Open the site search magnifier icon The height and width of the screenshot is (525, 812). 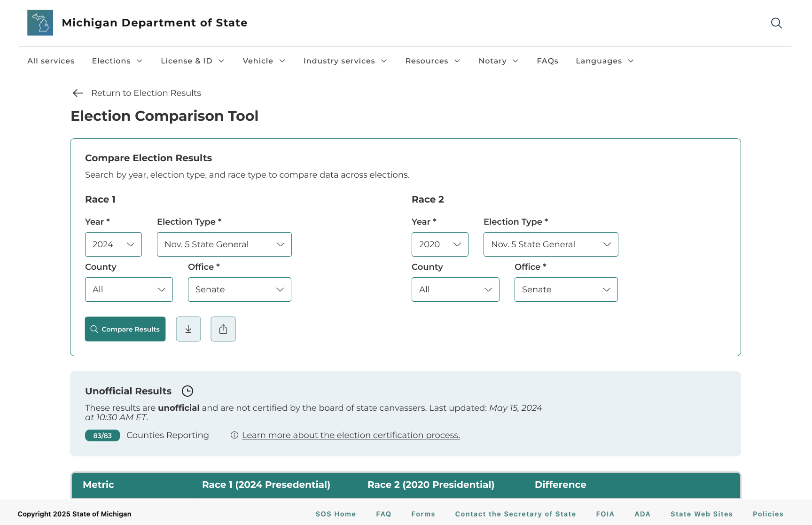click(x=776, y=23)
